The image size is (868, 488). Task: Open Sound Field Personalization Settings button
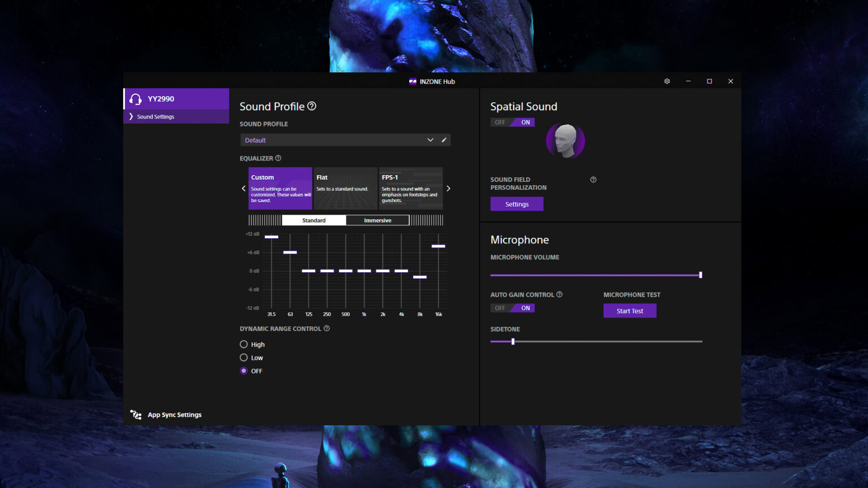pyautogui.click(x=517, y=204)
